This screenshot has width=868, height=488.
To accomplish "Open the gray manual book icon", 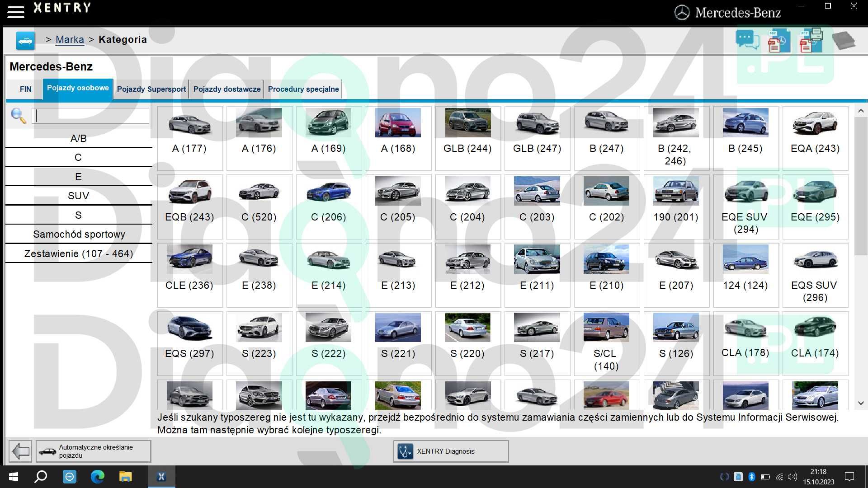I will click(844, 41).
